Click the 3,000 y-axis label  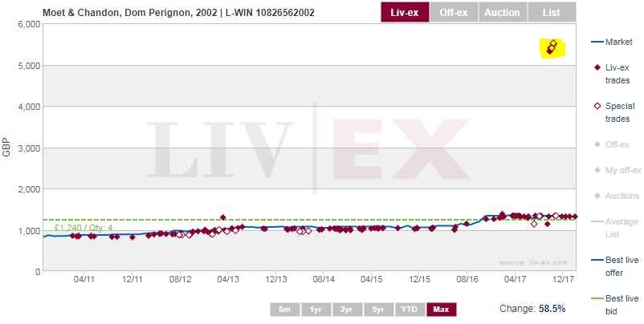click(x=29, y=148)
